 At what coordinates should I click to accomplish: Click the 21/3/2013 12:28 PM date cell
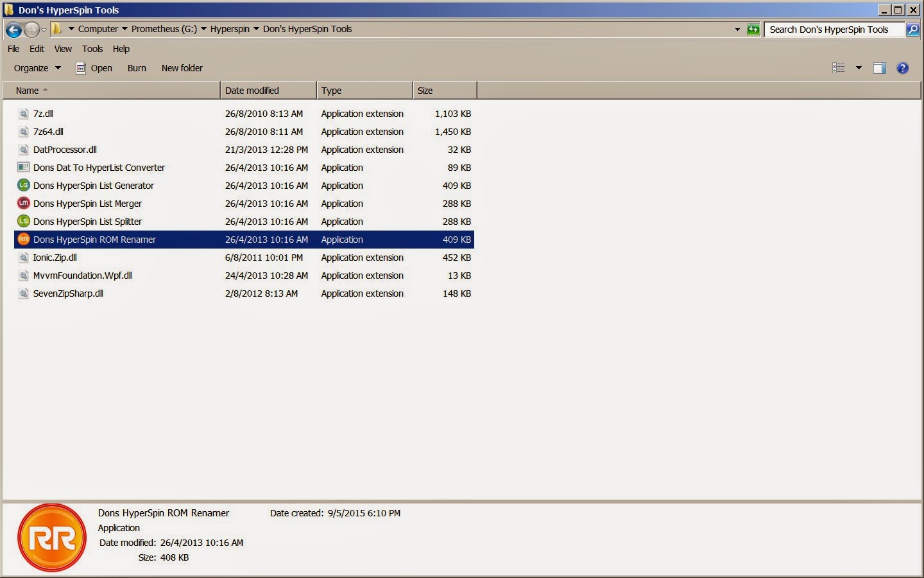point(266,150)
